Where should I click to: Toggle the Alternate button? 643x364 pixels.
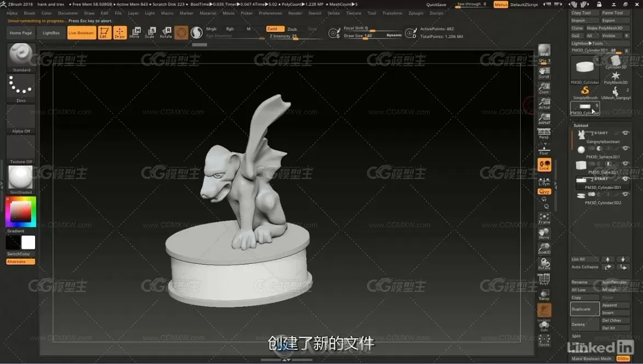[x=20, y=261]
